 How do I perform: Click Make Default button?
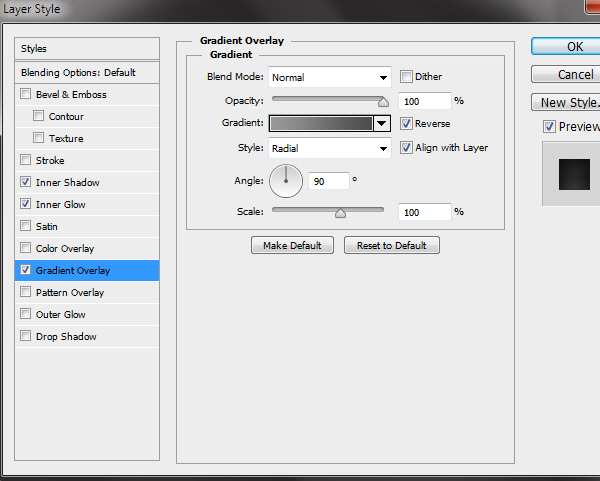point(292,245)
